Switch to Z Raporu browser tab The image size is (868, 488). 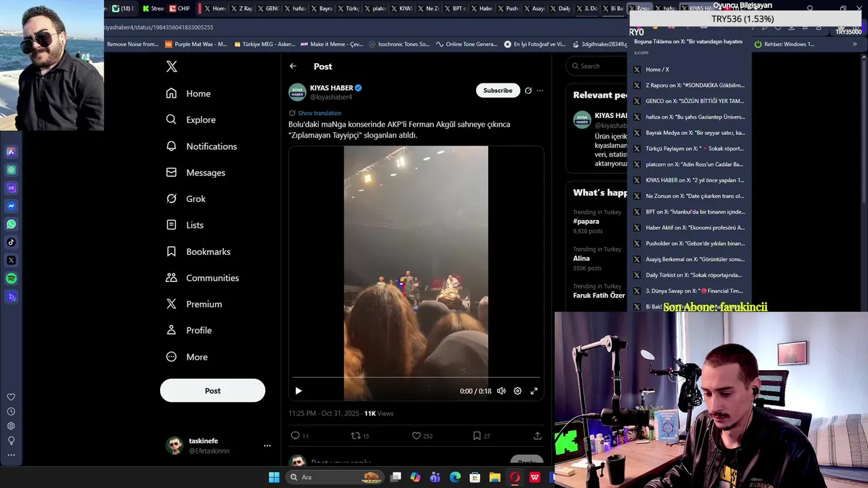point(241,8)
